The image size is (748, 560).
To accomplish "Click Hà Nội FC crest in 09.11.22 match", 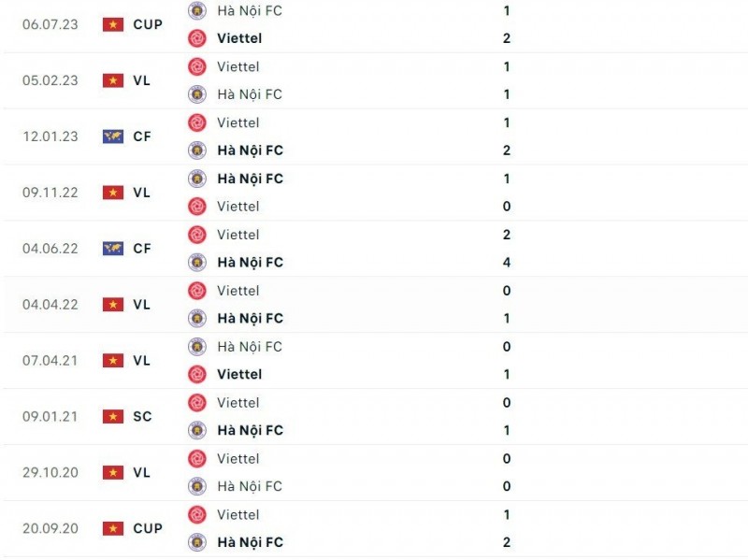I will (197, 179).
